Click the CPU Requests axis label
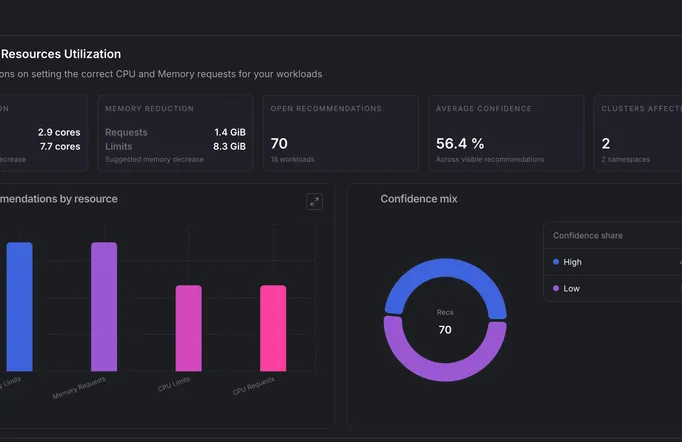Image resolution: width=682 pixels, height=442 pixels. pyautogui.click(x=254, y=385)
